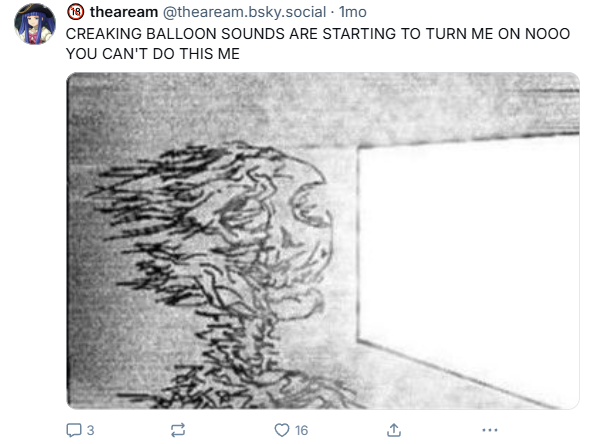The height and width of the screenshot is (444, 591).
Task: Open the three-dot more options menu
Action: 490,430
